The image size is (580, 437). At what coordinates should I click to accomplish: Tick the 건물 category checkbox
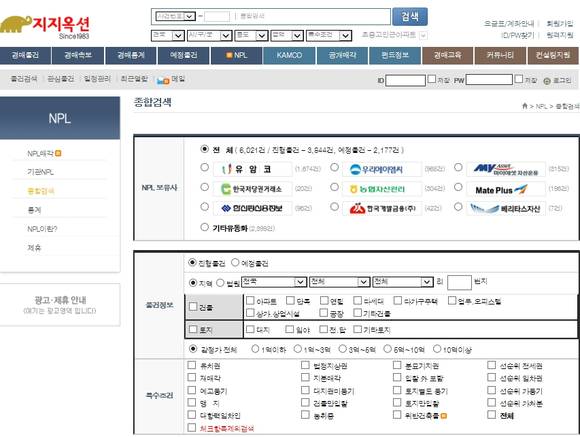click(x=193, y=306)
